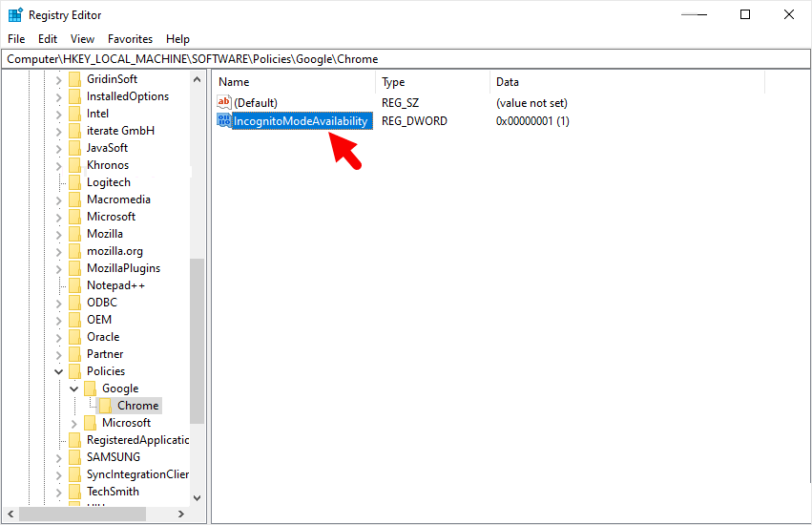This screenshot has height=525, width=812.
Task: Open the Edit menu
Action: pos(47,39)
